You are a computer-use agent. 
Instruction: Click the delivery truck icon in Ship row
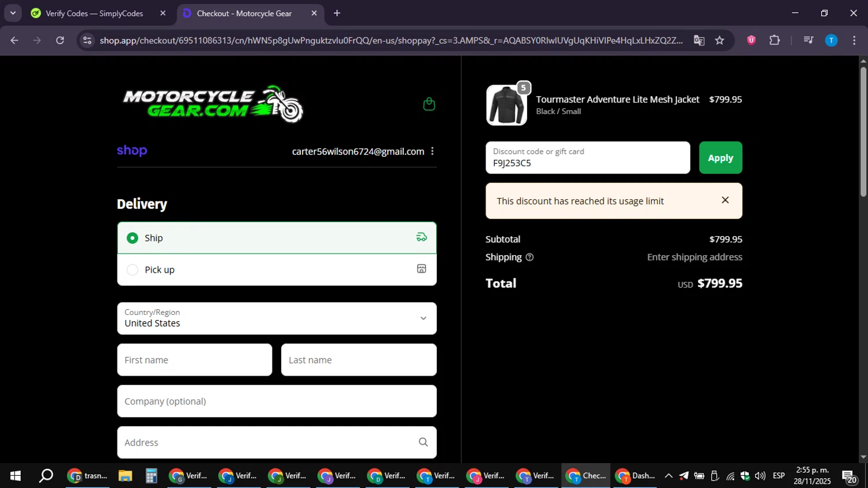pos(421,237)
